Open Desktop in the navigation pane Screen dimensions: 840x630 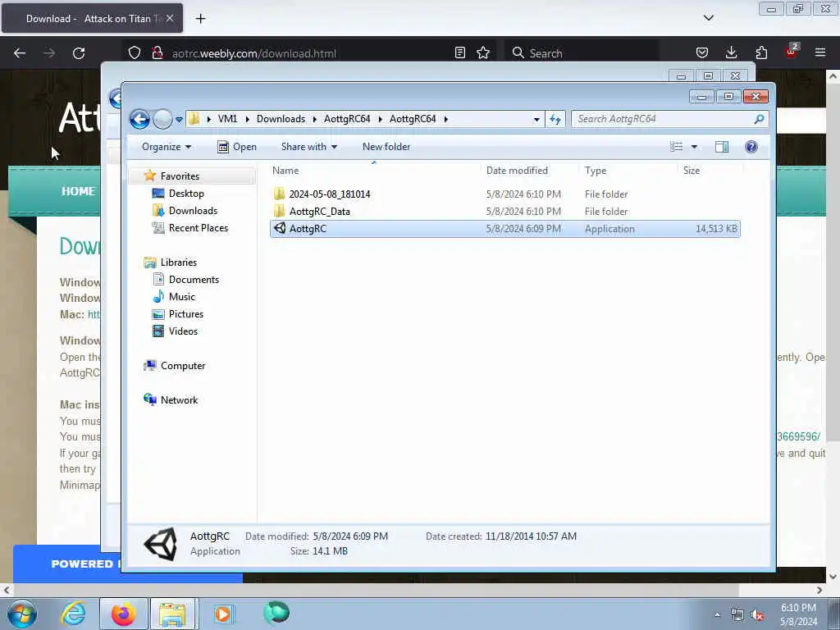pos(186,194)
